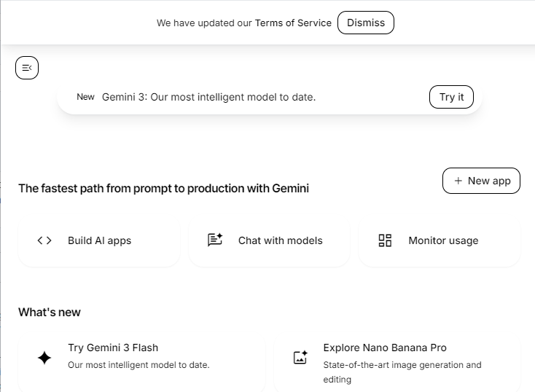Click 'State-of-the-art image generation and editing' description

point(402,372)
